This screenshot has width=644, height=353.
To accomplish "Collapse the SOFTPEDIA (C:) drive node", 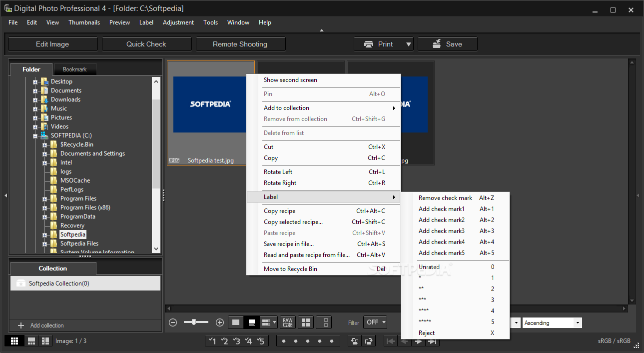I will click(35, 136).
